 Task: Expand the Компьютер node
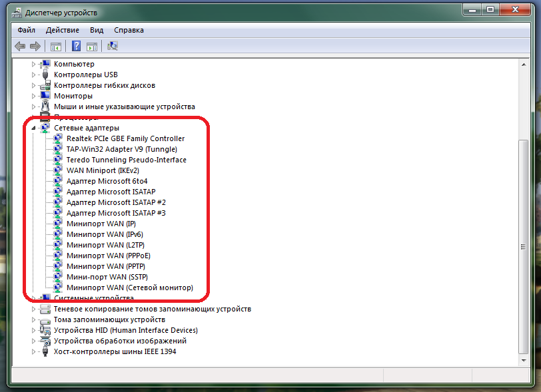pos(33,64)
